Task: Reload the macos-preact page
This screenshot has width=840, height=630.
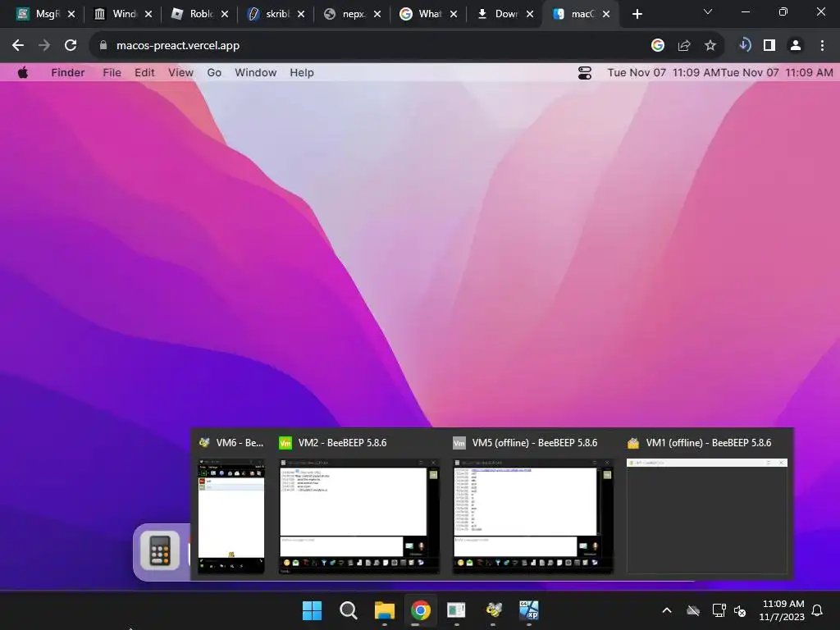Action: tap(71, 46)
